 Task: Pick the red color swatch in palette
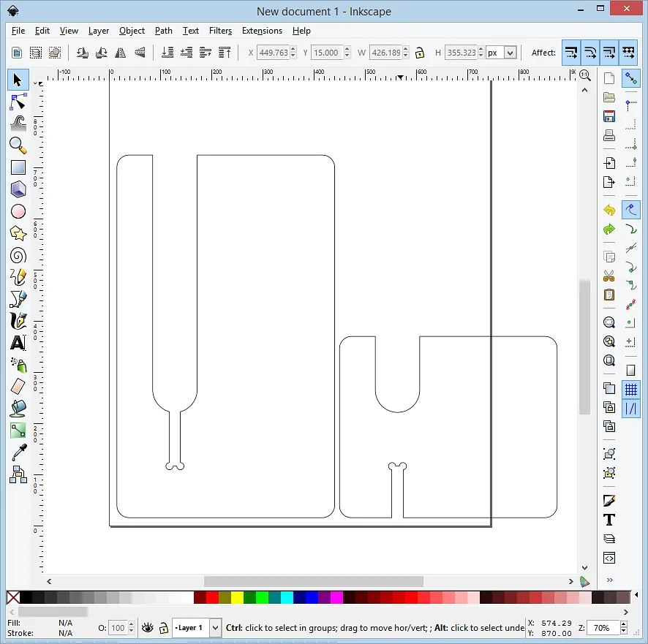212,598
